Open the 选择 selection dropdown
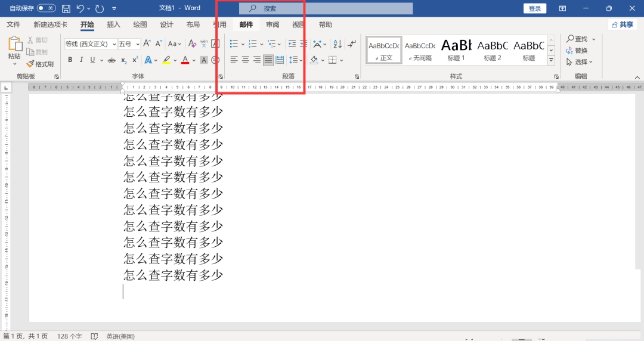 pos(579,61)
